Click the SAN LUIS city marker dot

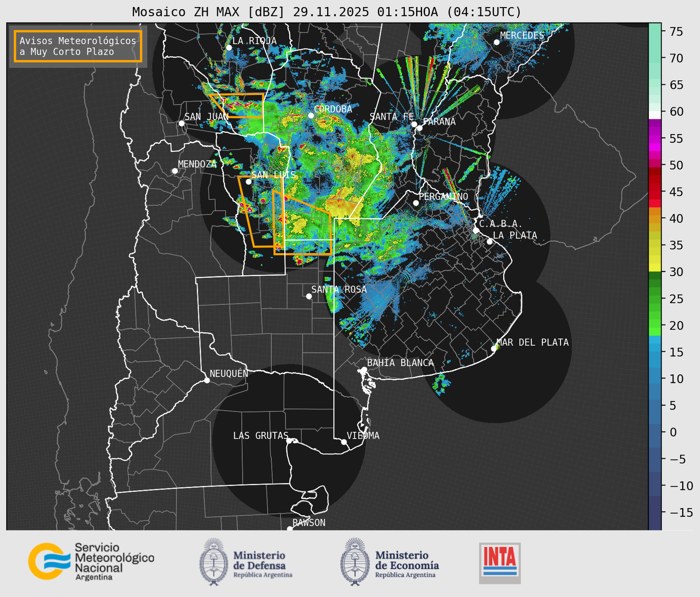point(249,182)
